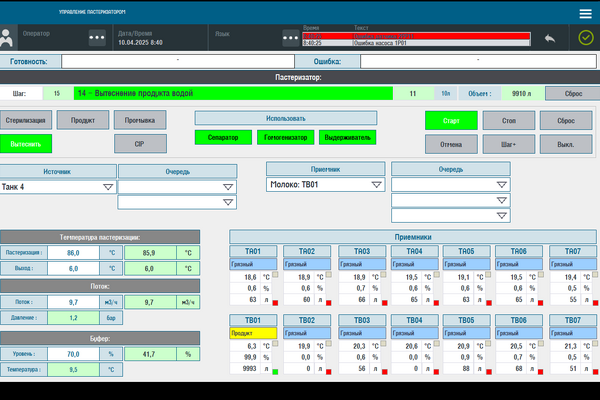Open the third receiver Очередь dropdown

(451, 216)
